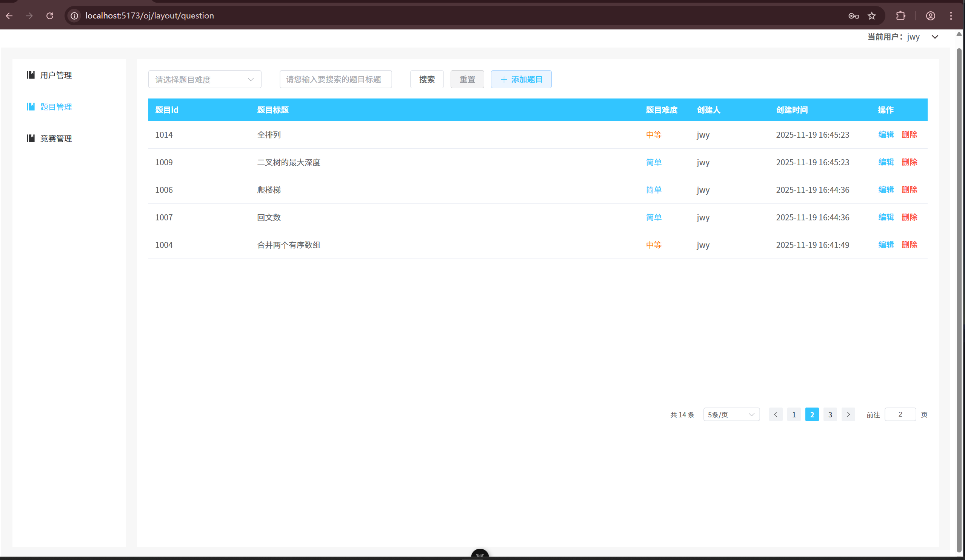Switch to the 题目管理 sidebar entry
965x560 pixels.
[x=56, y=106]
